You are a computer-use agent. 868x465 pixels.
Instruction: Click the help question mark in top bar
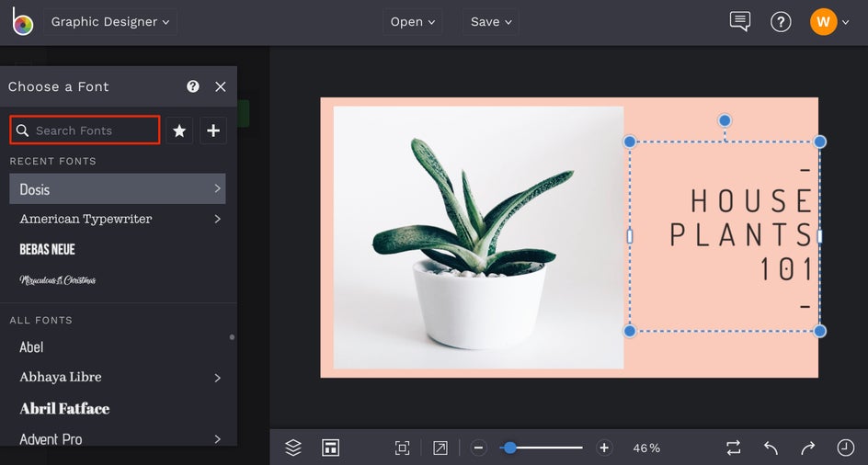tap(781, 22)
